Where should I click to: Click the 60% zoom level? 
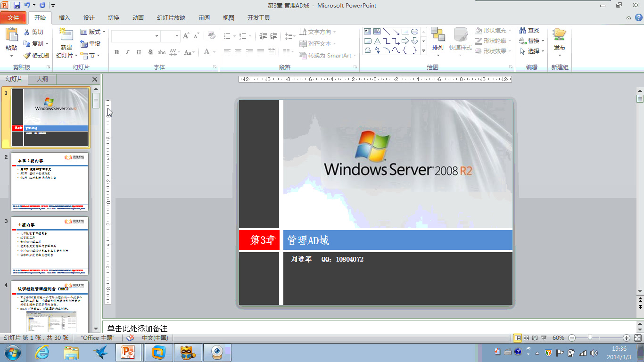[558, 338]
